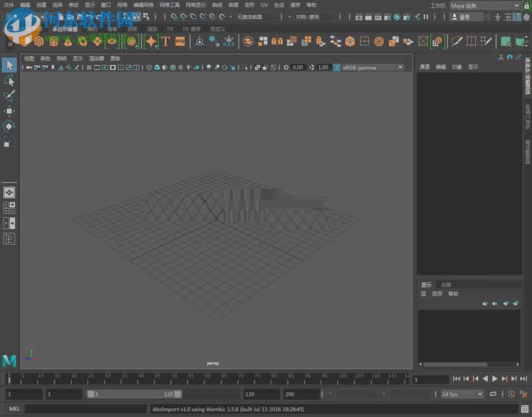Create a polygon sphere from the shelf
Viewport: 532px width, 417px height.
coord(25,42)
